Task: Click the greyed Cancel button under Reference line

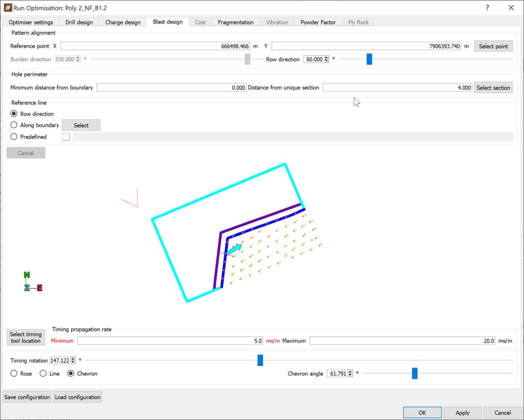Action: click(26, 153)
